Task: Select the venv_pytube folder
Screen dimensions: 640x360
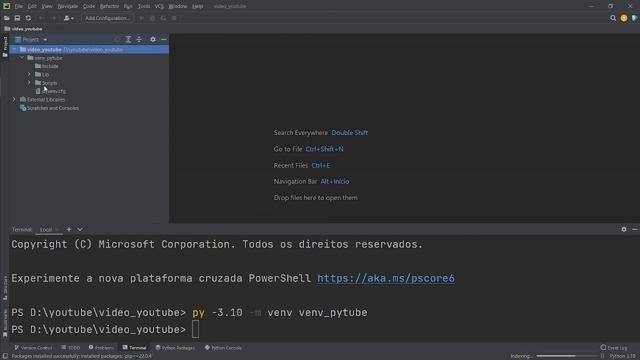Action: pos(45,58)
